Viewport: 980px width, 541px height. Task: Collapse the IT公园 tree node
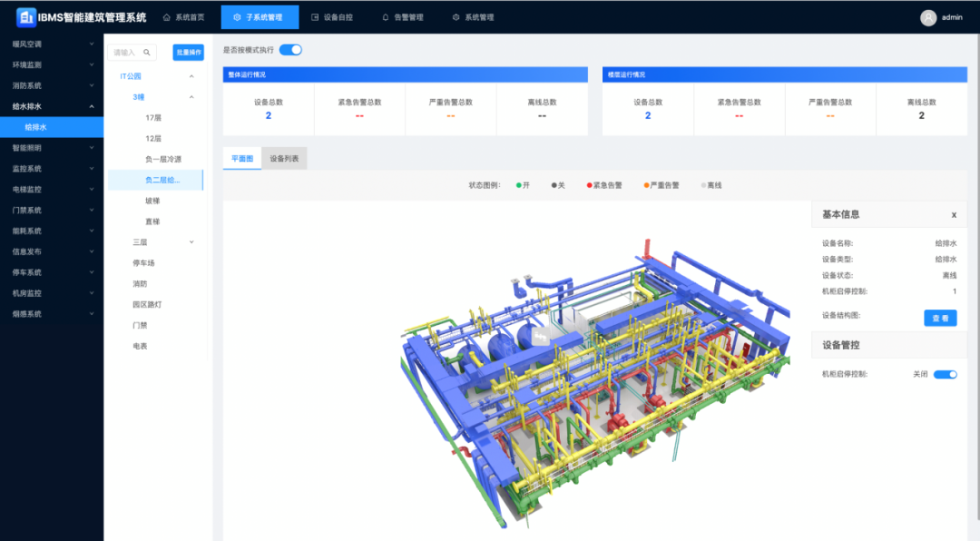[191, 76]
